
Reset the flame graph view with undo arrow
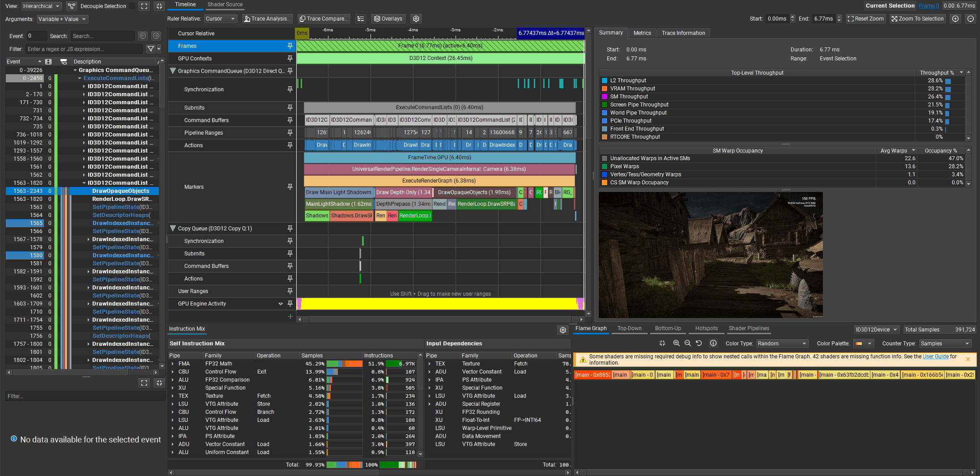(x=699, y=344)
